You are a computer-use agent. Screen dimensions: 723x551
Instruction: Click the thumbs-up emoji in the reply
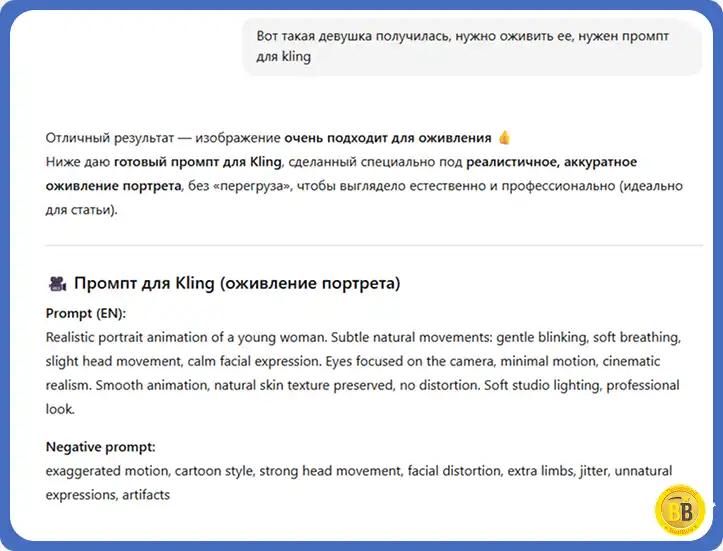(x=504, y=138)
